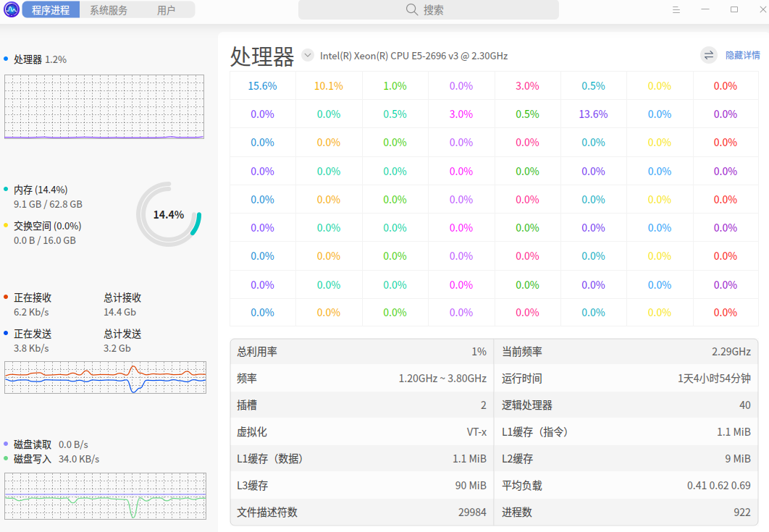769x532 pixels.
Task: Select the 正在发送 network label
Action: [33, 334]
